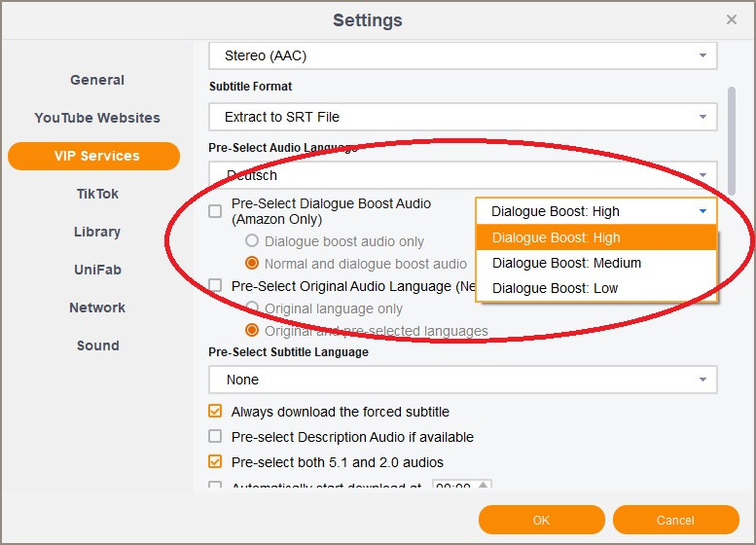Switch to YouTube Websites settings

pyautogui.click(x=97, y=118)
